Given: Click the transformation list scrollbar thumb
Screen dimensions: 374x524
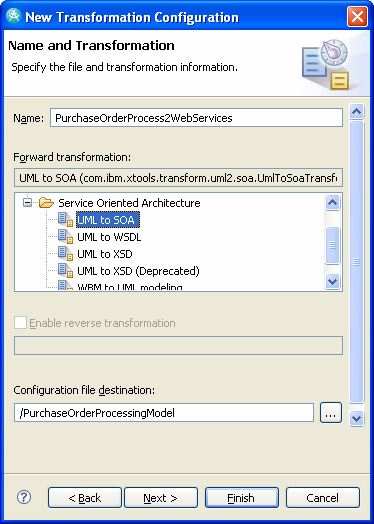Looking at the screenshot, I should 332,246.
